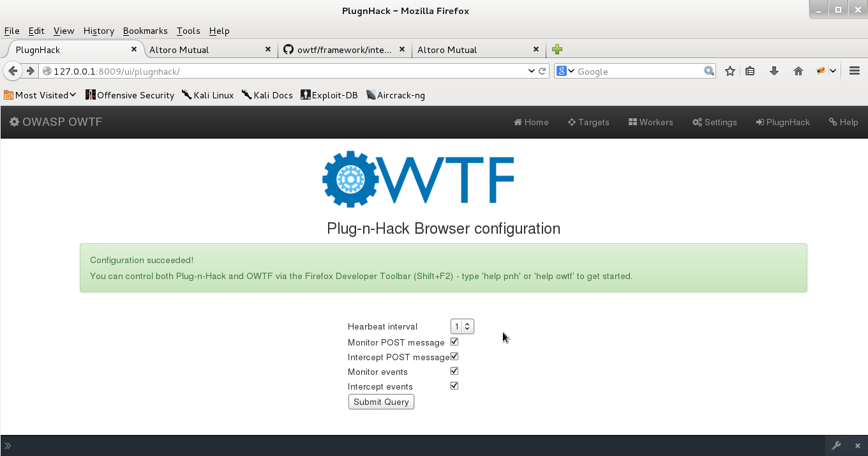Toggle Monitor events checkbox

[x=454, y=371]
